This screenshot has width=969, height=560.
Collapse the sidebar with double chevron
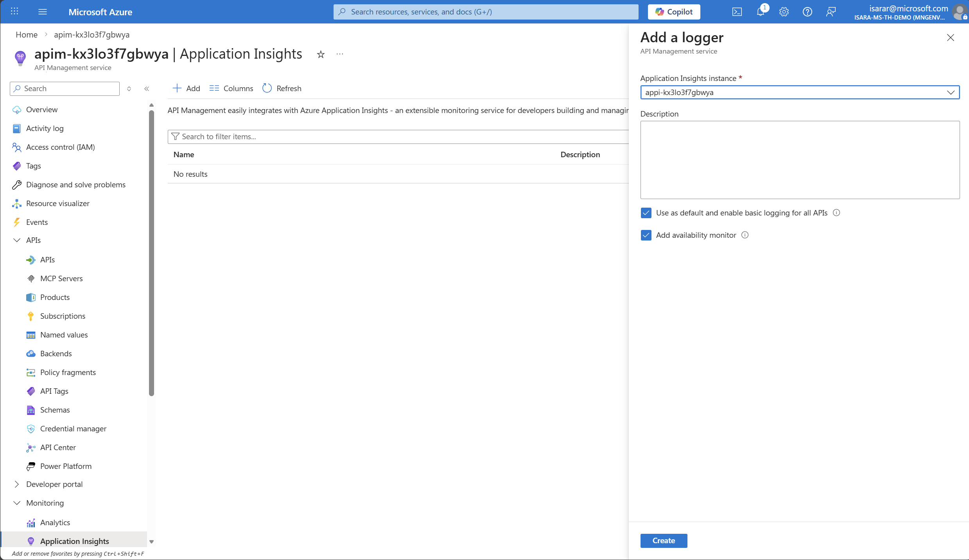(x=147, y=89)
